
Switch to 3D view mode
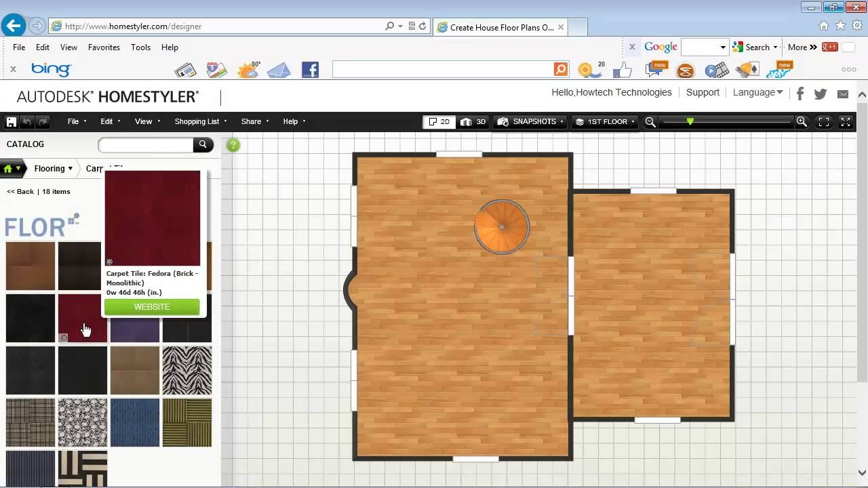coord(473,122)
